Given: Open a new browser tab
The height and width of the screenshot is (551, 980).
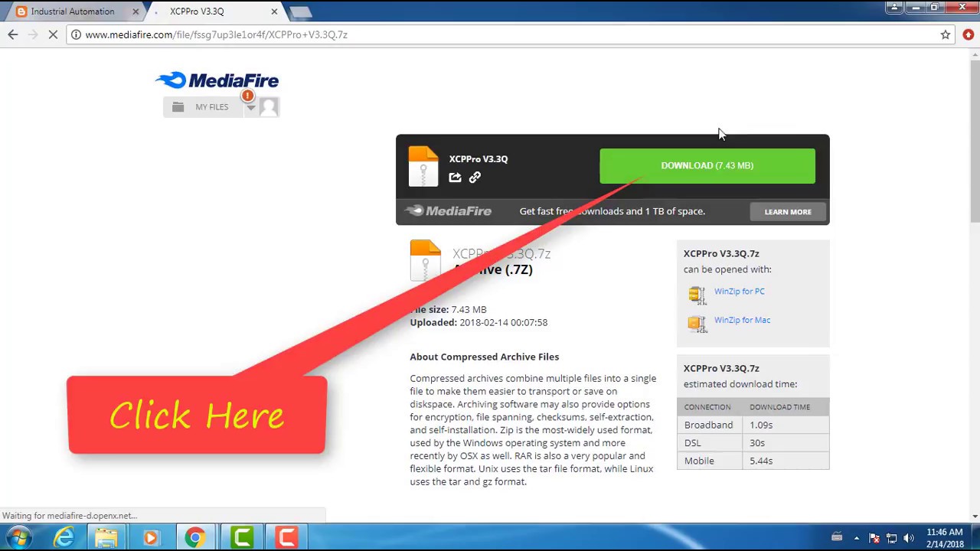Looking at the screenshot, I should (301, 12).
